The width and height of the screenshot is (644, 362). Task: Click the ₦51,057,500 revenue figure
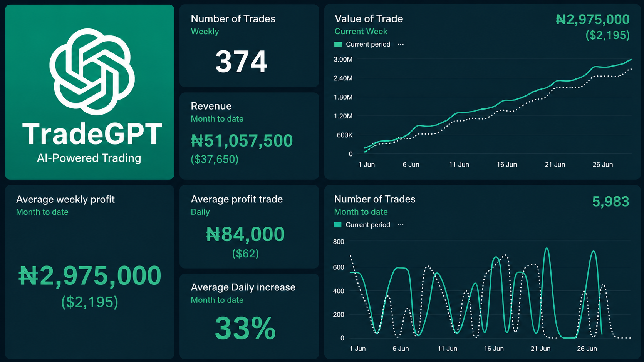coord(242,140)
